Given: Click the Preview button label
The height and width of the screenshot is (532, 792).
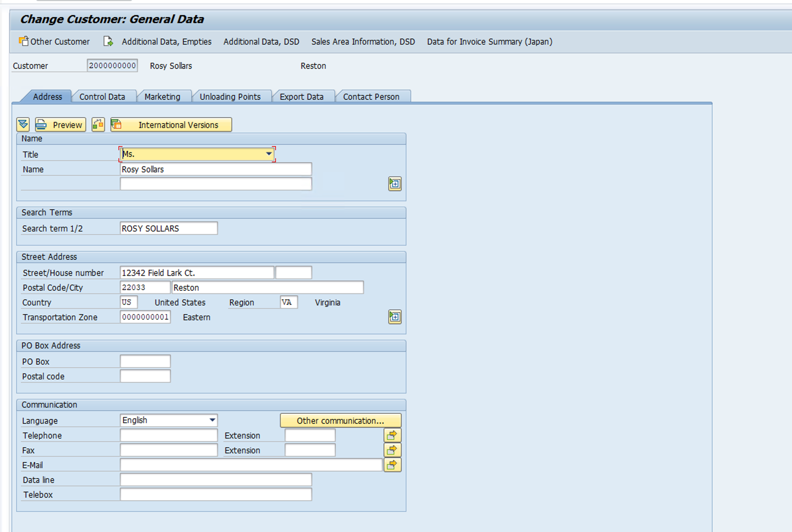Looking at the screenshot, I should click(67, 125).
